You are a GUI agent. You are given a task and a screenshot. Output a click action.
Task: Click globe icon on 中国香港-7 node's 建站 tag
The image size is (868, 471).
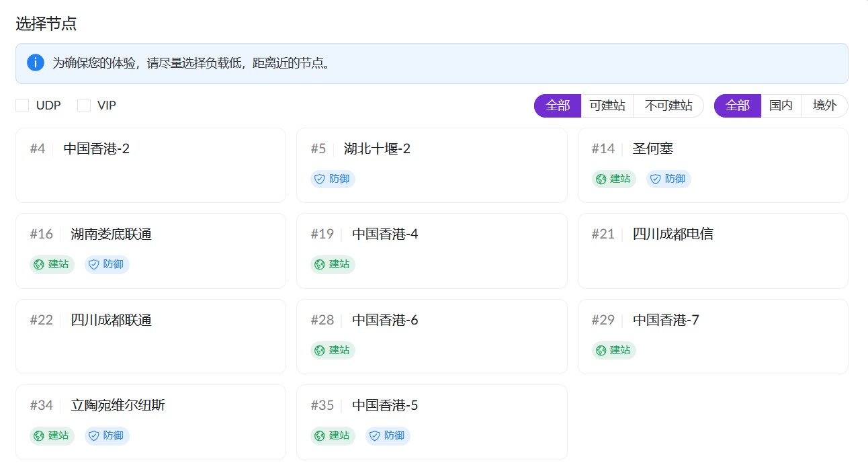click(x=601, y=350)
